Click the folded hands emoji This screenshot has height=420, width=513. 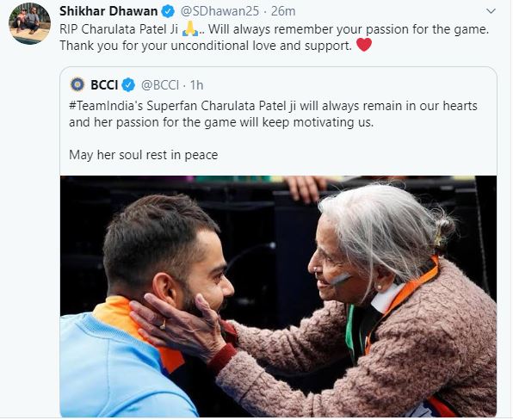[190, 28]
